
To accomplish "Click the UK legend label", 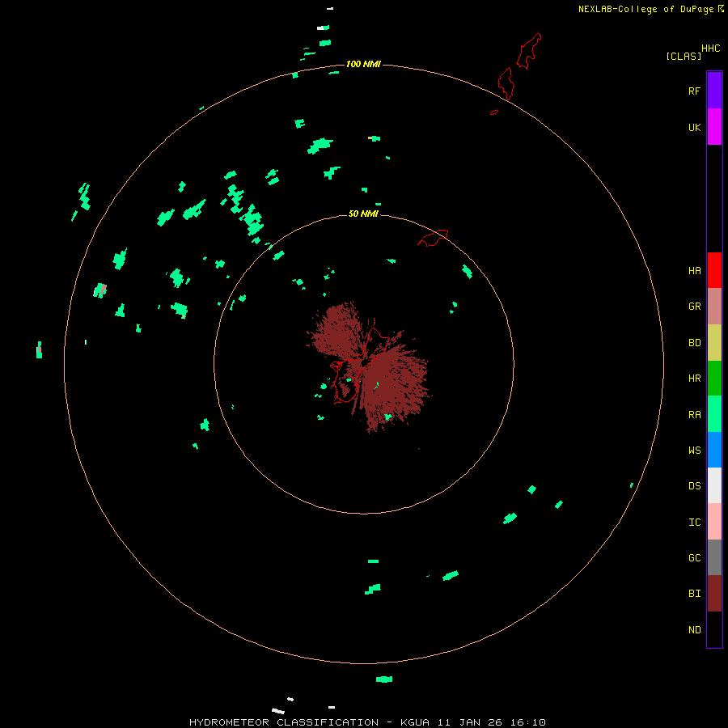I will (x=694, y=127).
